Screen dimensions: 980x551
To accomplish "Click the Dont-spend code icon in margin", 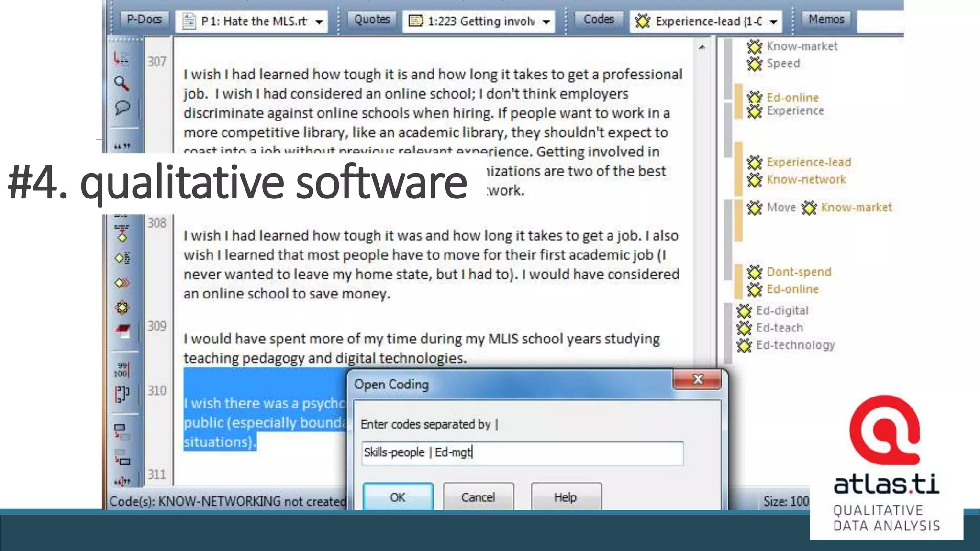I will coord(755,273).
